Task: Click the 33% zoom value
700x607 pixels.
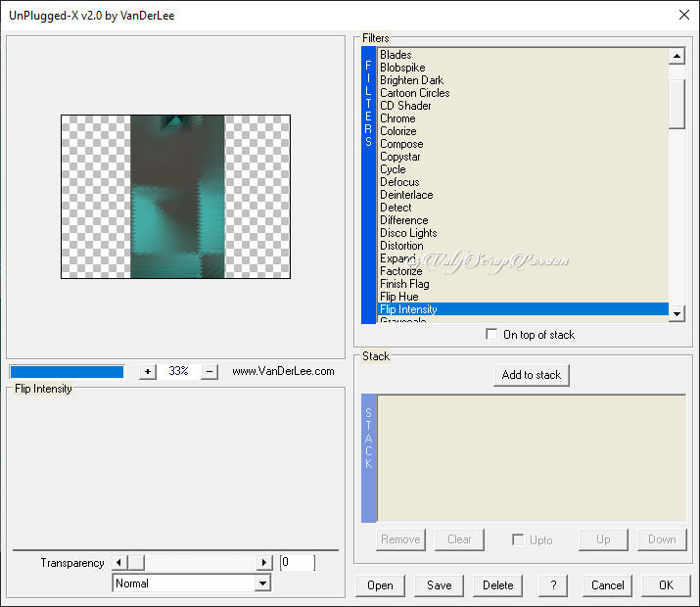Action: click(x=178, y=371)
